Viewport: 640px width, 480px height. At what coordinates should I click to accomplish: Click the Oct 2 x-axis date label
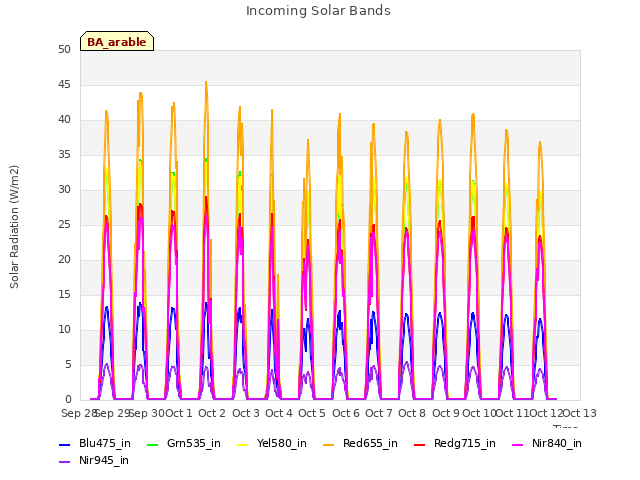pos(212,413)
